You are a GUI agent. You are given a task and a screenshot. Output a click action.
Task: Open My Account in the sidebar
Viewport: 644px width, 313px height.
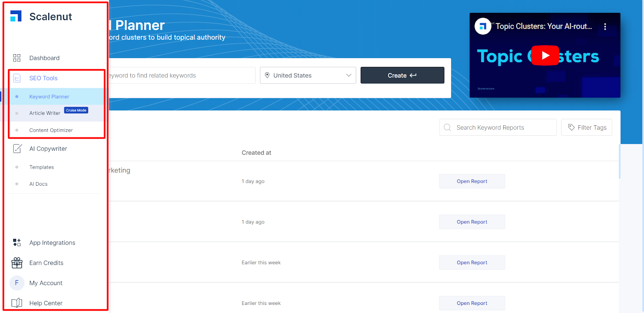(x=46, y=283)
